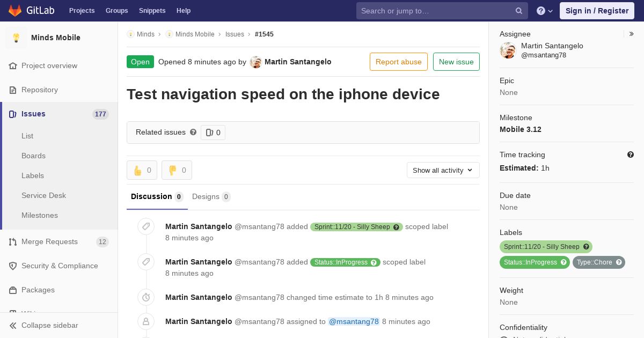This screenshot has height=338, width=644.
Task: Open the Help link in top bar
Action: 184,11
